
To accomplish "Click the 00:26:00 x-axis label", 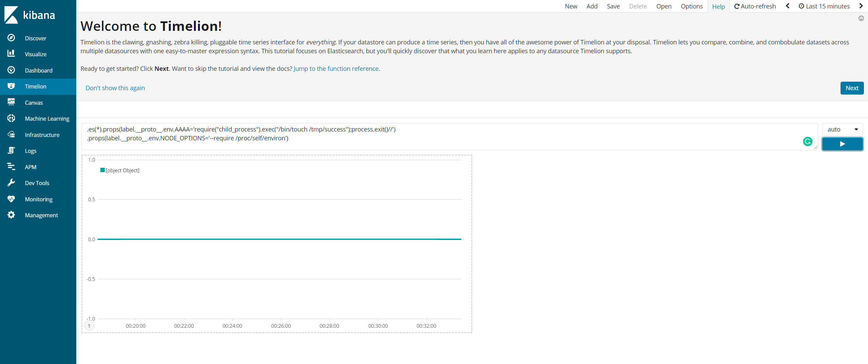I will pyautogui.click(x=281, y=326).
